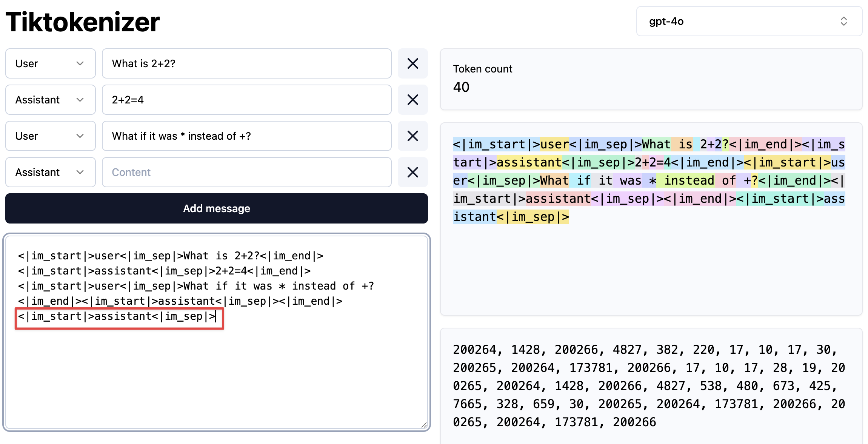This screenshot has width=868, height=444.
Task: Delete the empty assistant message row
Action: (x=412, y=172)
